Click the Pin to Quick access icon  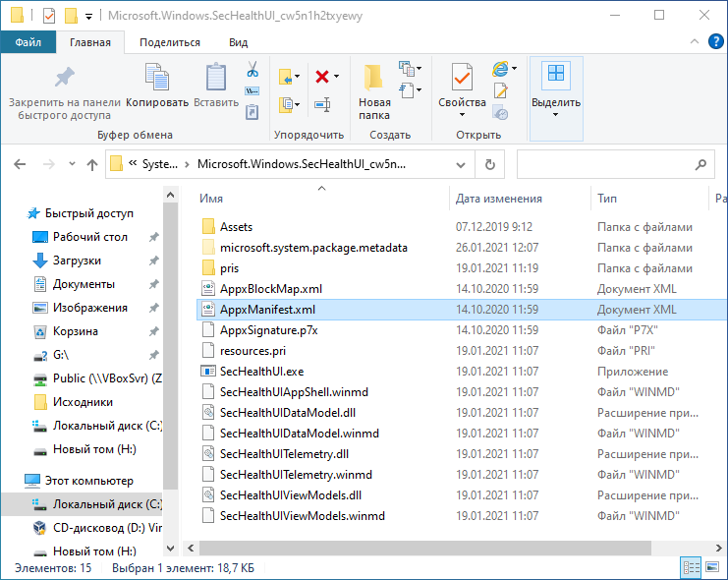65,77
